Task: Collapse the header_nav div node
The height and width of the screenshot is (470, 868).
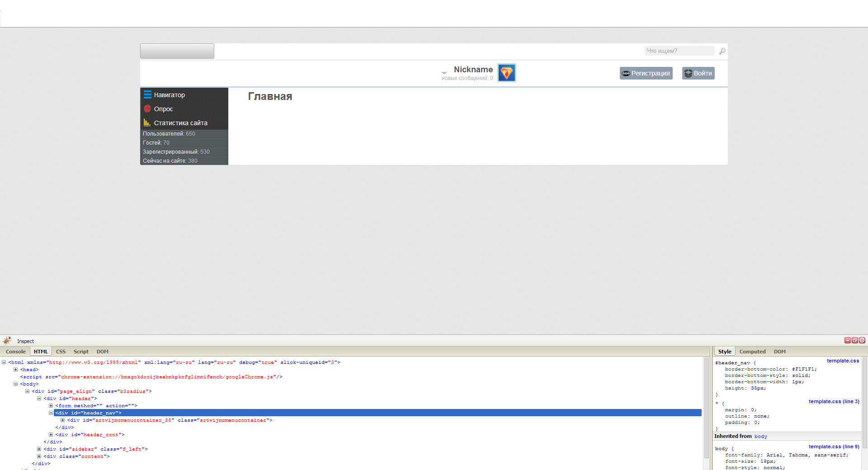Action: coord(51,413)
